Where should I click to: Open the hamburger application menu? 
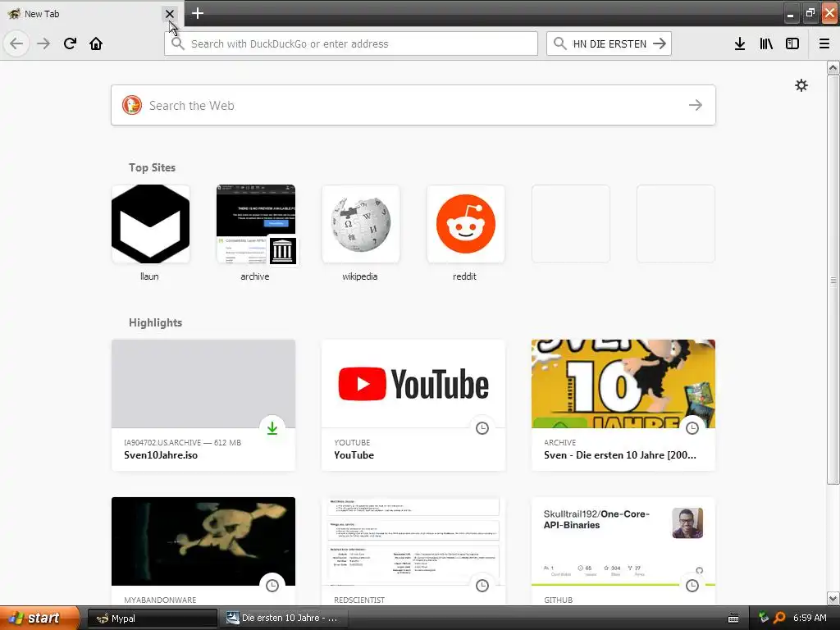824,44
